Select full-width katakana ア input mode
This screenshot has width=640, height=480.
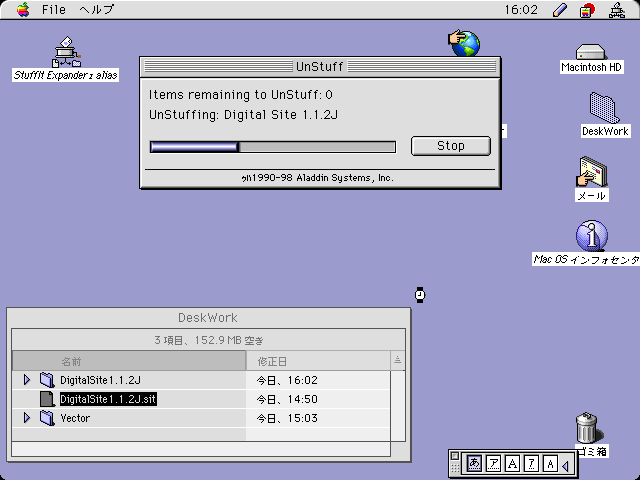point(493,463)
